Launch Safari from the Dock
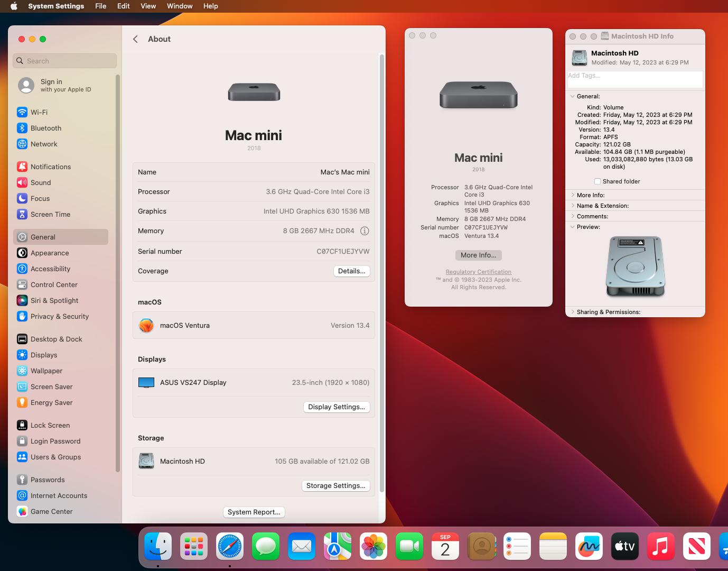 [230, 546]
